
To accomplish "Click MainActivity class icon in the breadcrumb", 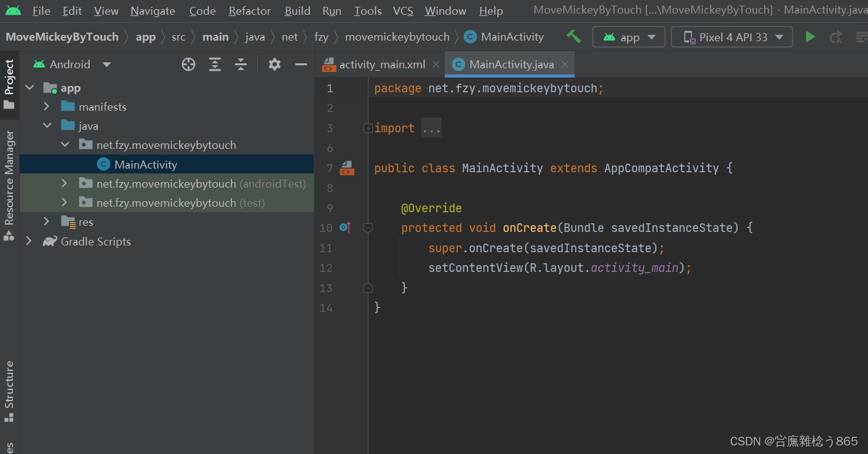I will 470,37.
